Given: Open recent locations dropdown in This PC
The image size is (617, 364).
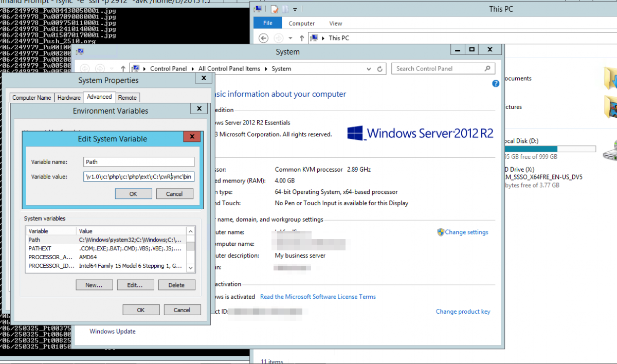Looking at the screenshot, I should 291,38.
